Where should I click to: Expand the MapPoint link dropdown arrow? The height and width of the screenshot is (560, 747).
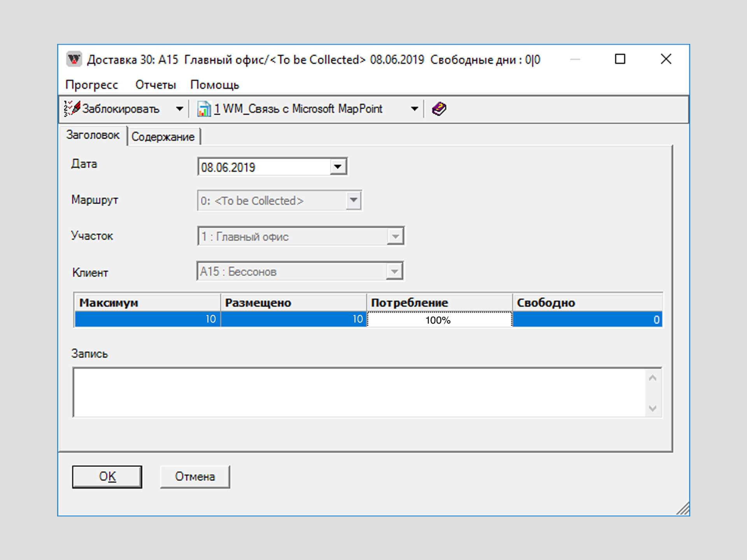[414, 109]
